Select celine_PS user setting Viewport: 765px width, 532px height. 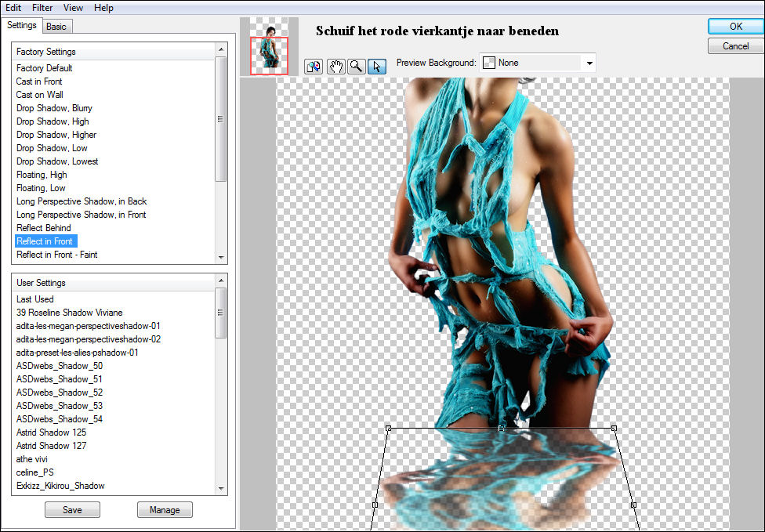34,472
